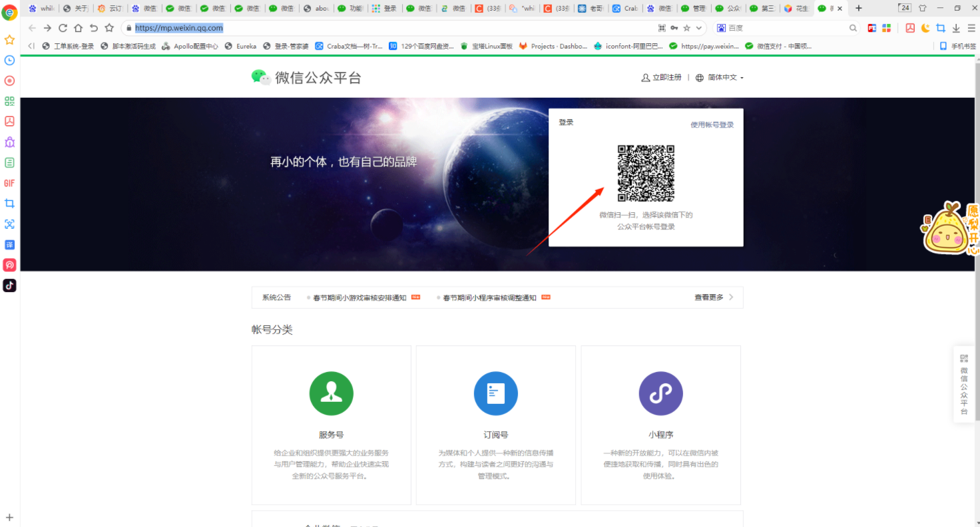Open Projects · Dashboard GitLab bookmark
Viewport: 980px width, 527px height.
pos(553,46)
